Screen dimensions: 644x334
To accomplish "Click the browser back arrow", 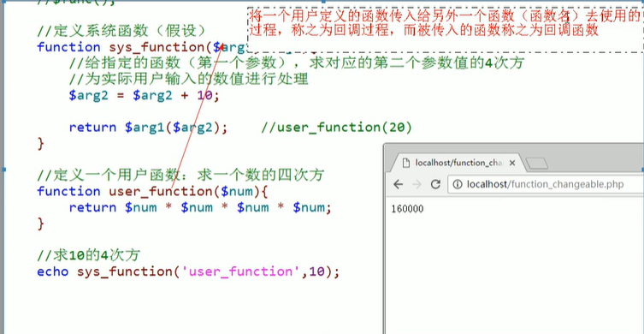I will coord(398,185).
